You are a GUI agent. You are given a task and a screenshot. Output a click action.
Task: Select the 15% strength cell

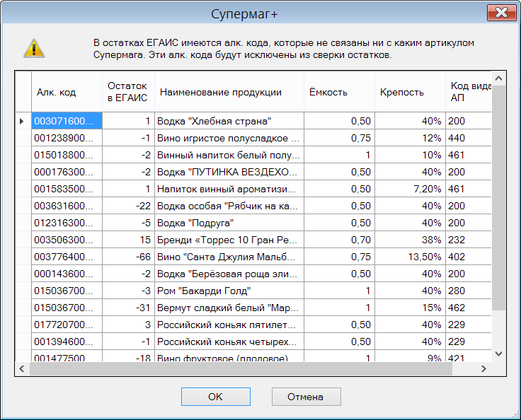click(x=410, y=307)
